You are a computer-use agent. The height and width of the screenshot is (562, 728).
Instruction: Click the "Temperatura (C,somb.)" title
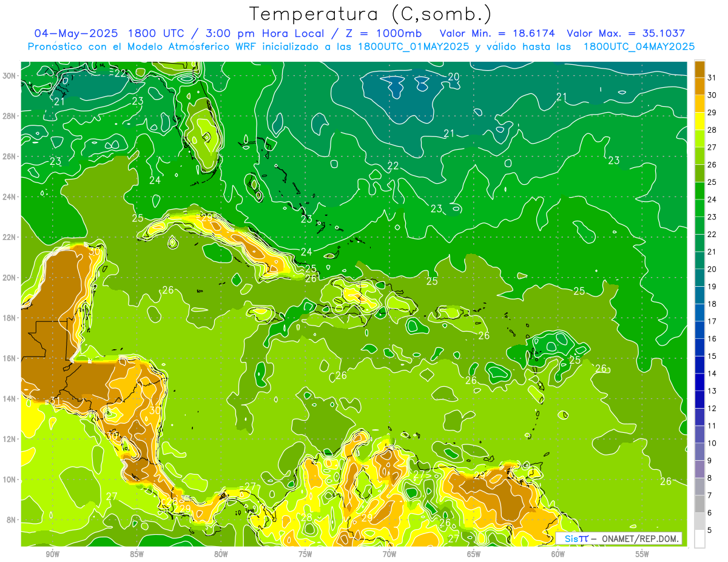click(x=371, y=14)
